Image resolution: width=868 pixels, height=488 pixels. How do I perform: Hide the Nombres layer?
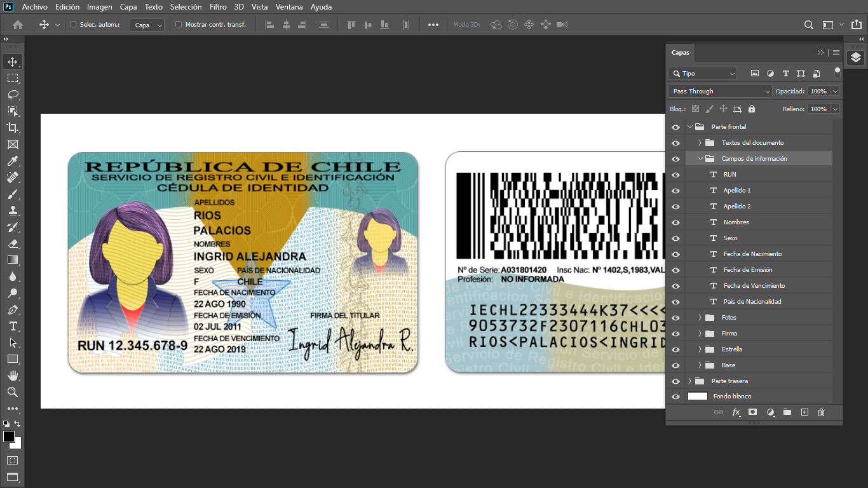pyautogui.click(x=675, y=222)
